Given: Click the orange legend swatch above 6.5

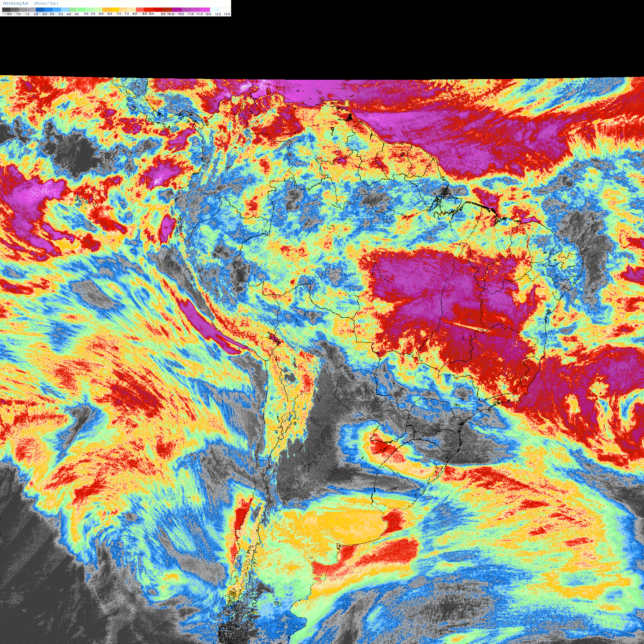Looking at the screenshot, I should [x=106, y=10].
